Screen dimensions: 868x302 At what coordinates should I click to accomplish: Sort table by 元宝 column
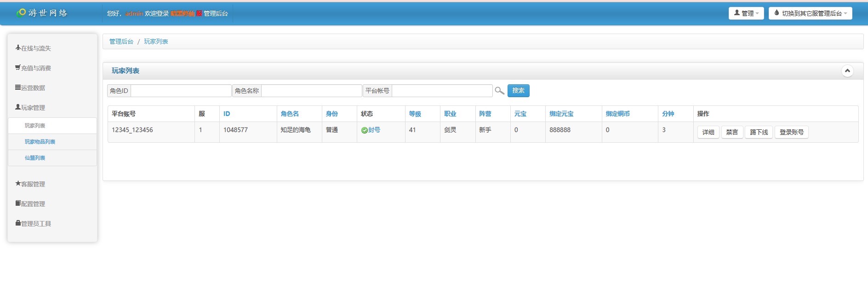coord(520,114)
